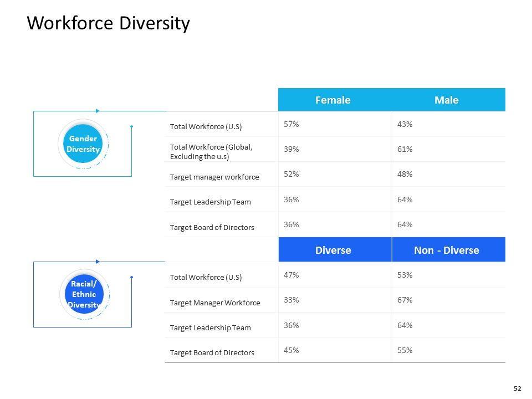
Task: Click 64% Non-Diverse in racial Leadership Team row
Action: (405, 325)
